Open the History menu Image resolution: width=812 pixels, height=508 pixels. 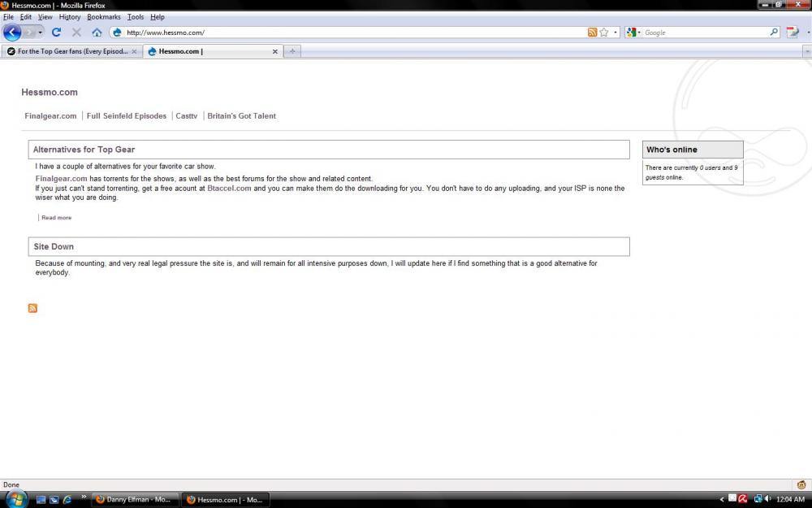(x=69, y=16)
